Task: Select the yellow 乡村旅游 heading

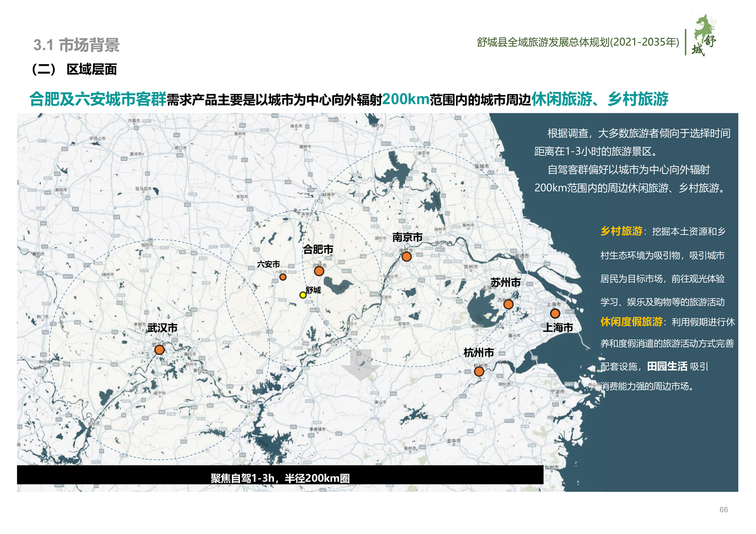Action: 621,231
